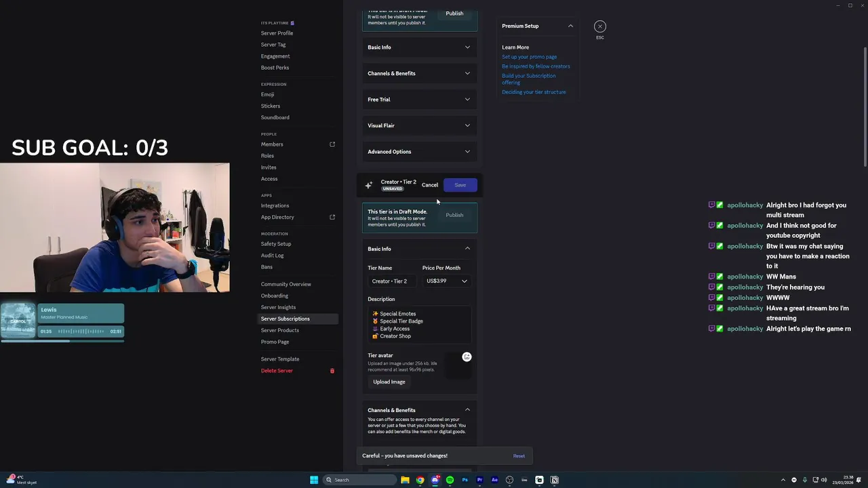Click the tier avatar image upload icon
This screenshot has width=868, height=488.
click(467, 357)
